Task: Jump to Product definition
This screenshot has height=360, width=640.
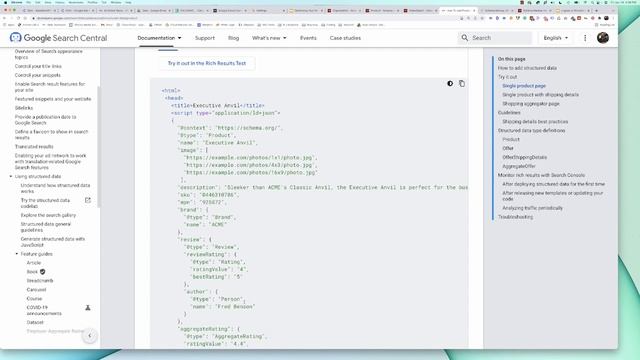Action: pos(511,140)
